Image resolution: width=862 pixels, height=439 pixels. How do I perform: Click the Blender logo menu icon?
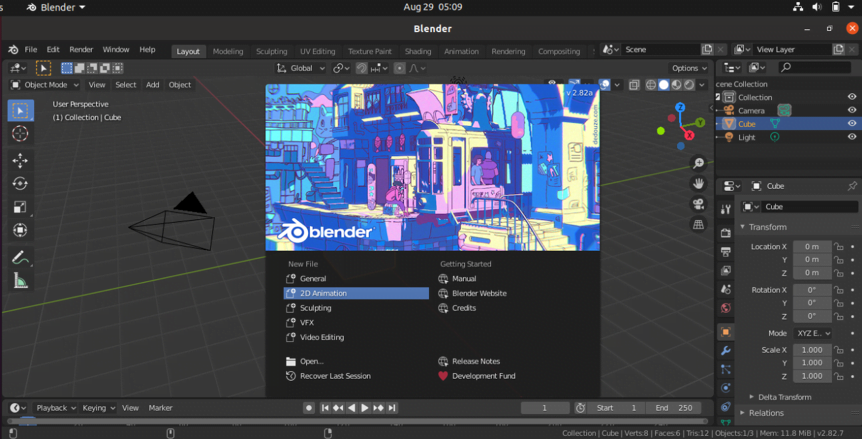(x=13, y=49)
